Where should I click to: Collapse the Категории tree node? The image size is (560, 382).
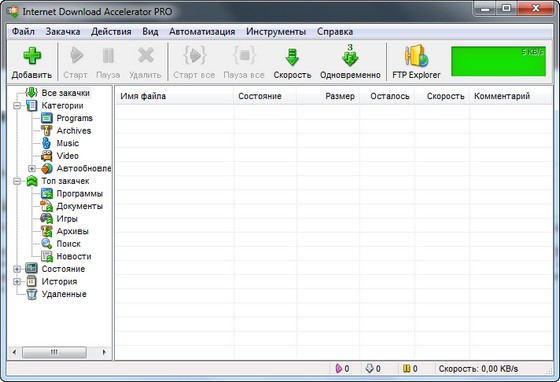17,106
